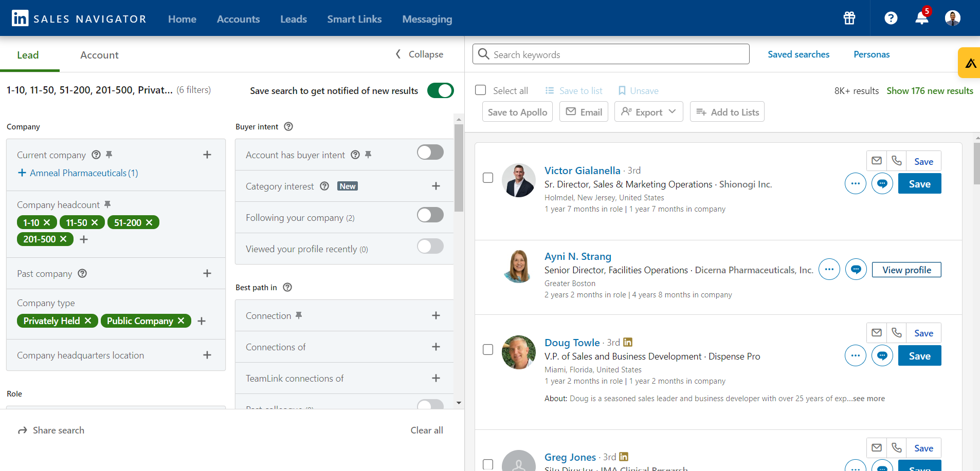Click the Past company help icon

(x=82, y=273)
